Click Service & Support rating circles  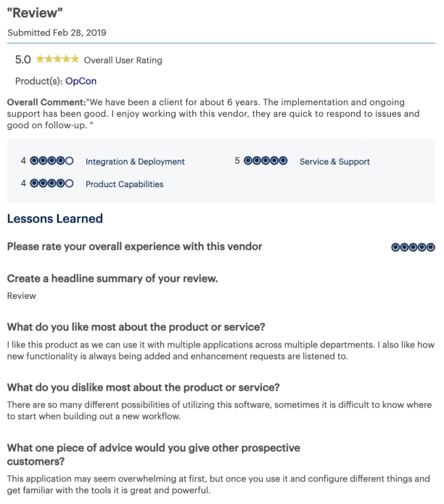coord(266,162)
